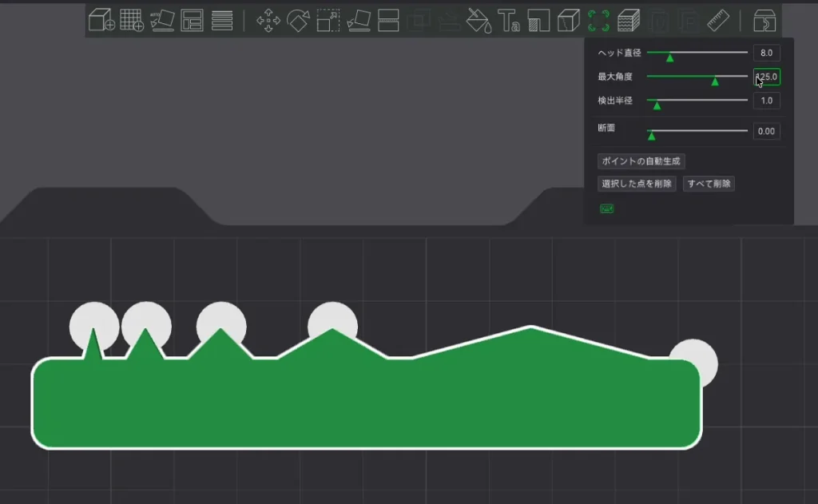This screenshot has height=504, width=818.
Task: Click the ヘッド直径 slider
Action: 697,54
